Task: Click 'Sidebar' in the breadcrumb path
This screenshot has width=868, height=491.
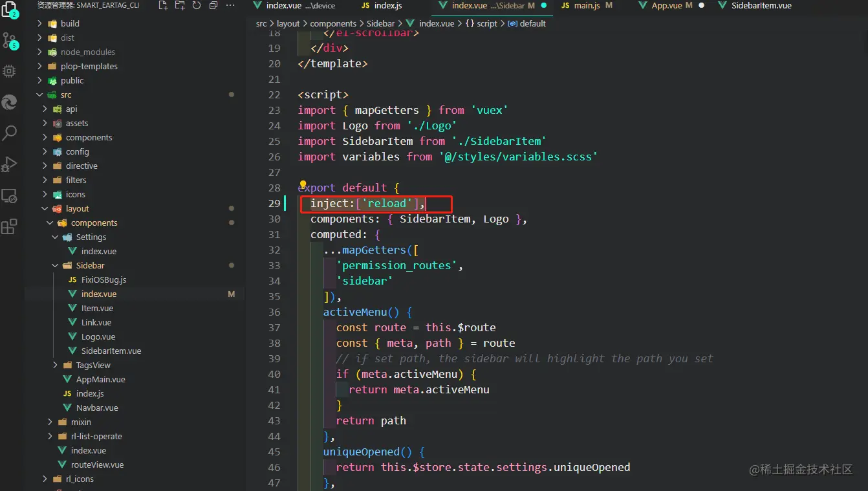Action: (x=380, y=23)
